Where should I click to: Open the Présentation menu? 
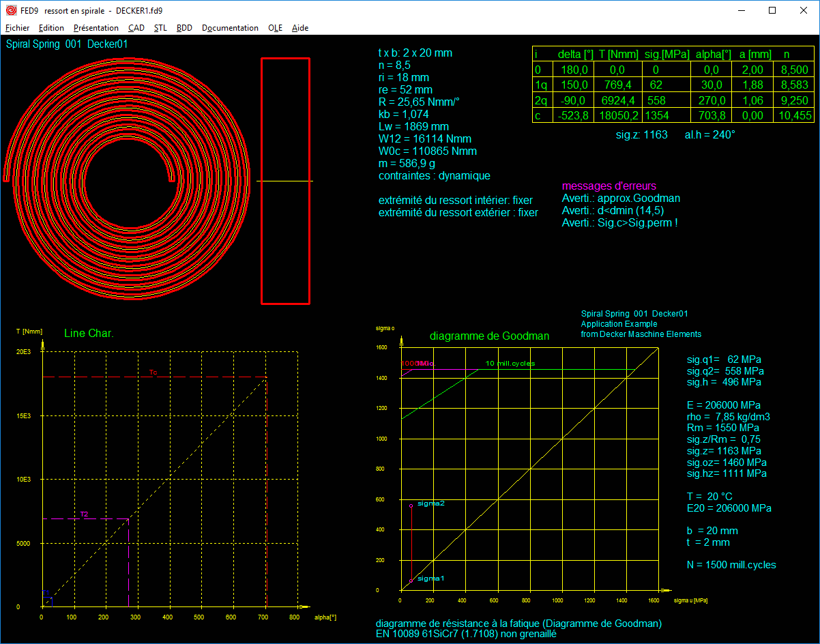[x=96, y=28]
